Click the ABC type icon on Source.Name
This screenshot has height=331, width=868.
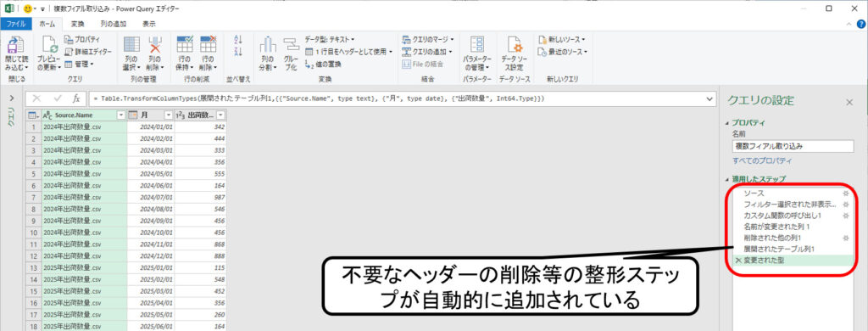click(47, 115)
